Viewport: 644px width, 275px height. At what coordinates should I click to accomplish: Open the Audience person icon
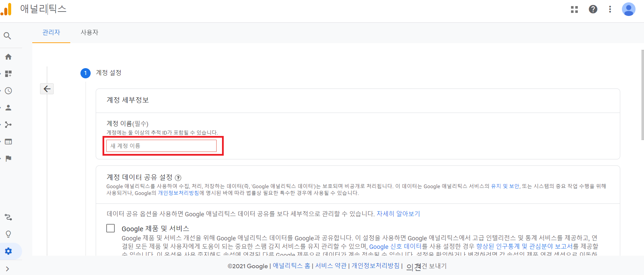click(x=8, y=108)
